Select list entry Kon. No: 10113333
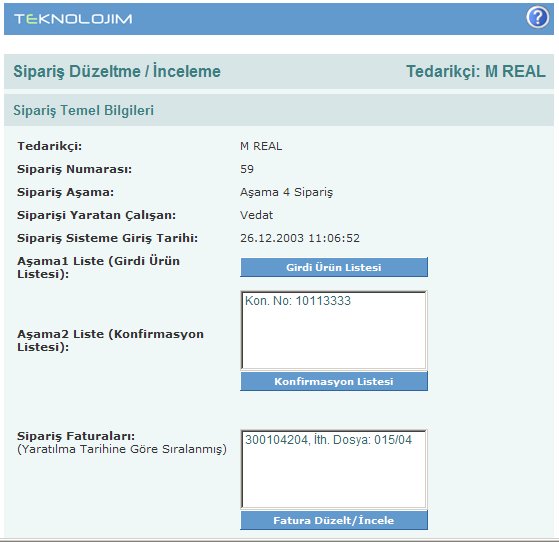Image resolution: width=559 pixels, height=542 pixels. 298,301
